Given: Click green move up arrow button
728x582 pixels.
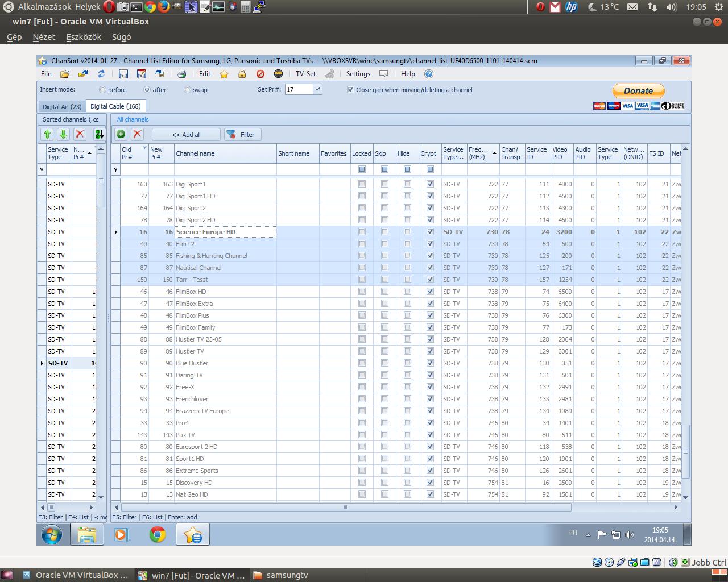Looking at the screenshot, I should click(x=47, y=134).
